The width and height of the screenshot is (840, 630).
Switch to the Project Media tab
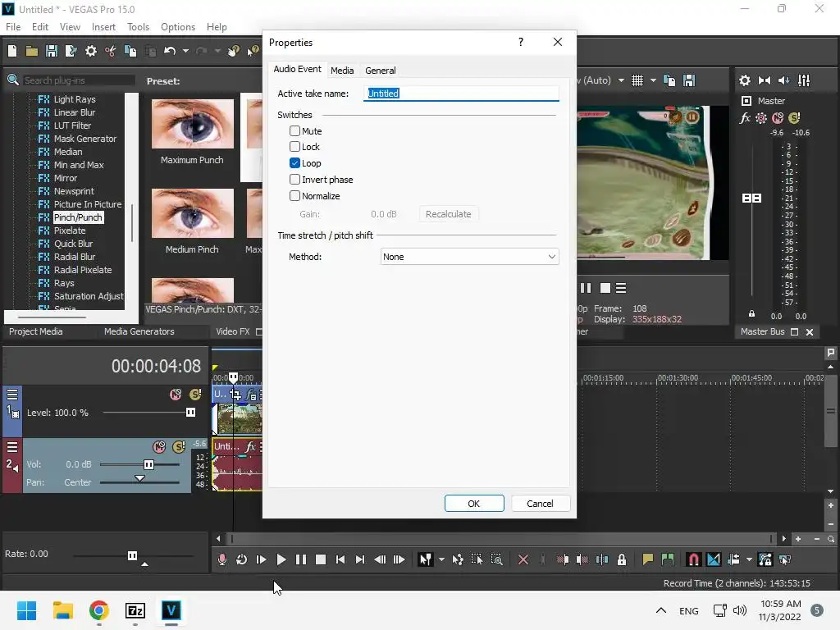click(x=36, y=331)
